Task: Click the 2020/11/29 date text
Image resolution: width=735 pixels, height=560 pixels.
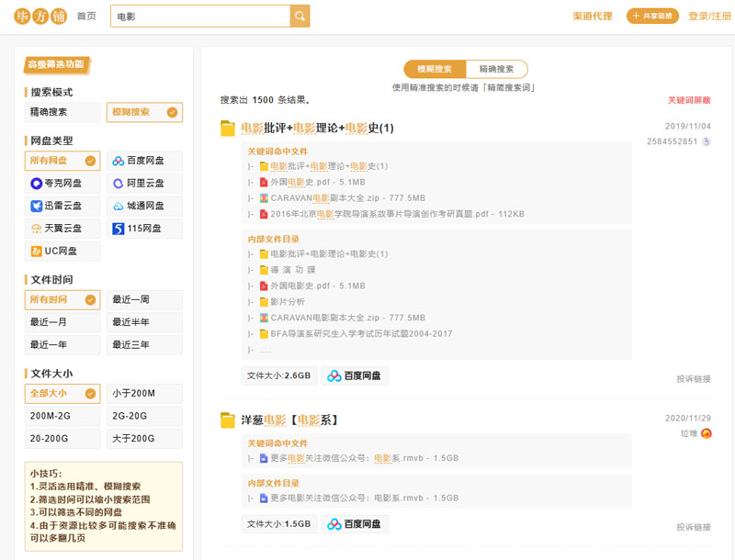Action: [687, 418]
